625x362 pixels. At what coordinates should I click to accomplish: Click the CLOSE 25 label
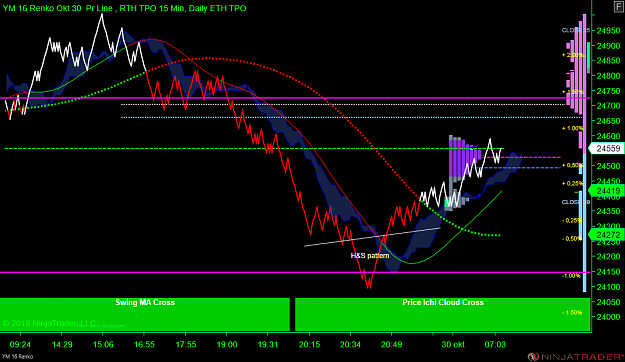tap(576, 30)
